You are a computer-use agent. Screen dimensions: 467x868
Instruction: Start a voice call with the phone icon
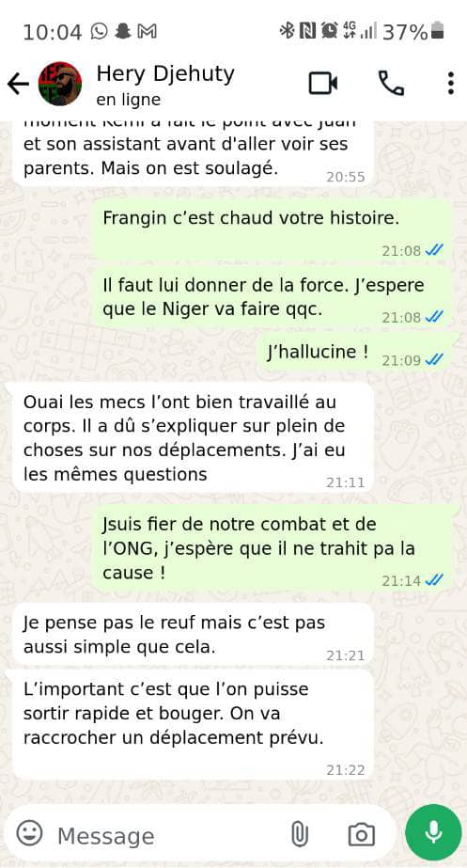pyautogui.click(x=391, y=84)
